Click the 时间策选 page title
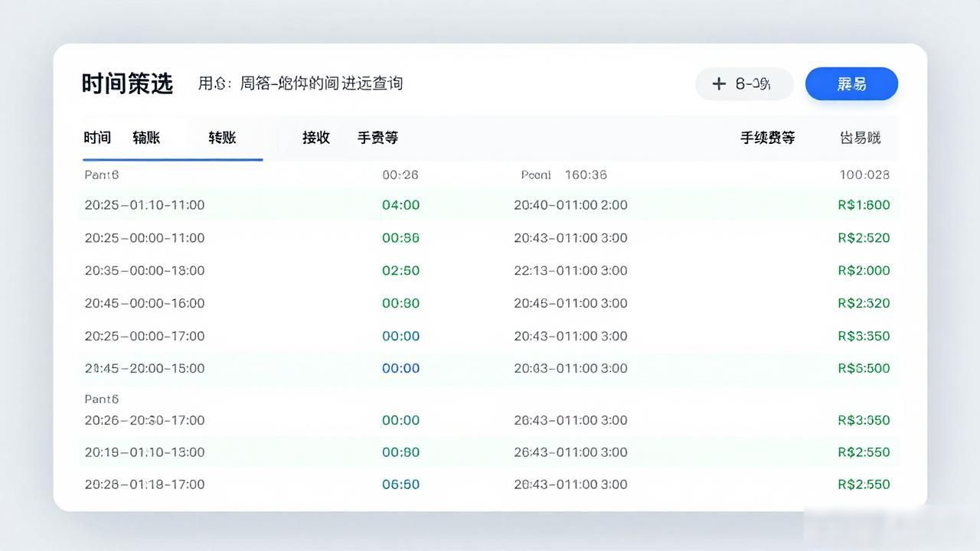This screenshot has width=980, height=551. [128, 83]
